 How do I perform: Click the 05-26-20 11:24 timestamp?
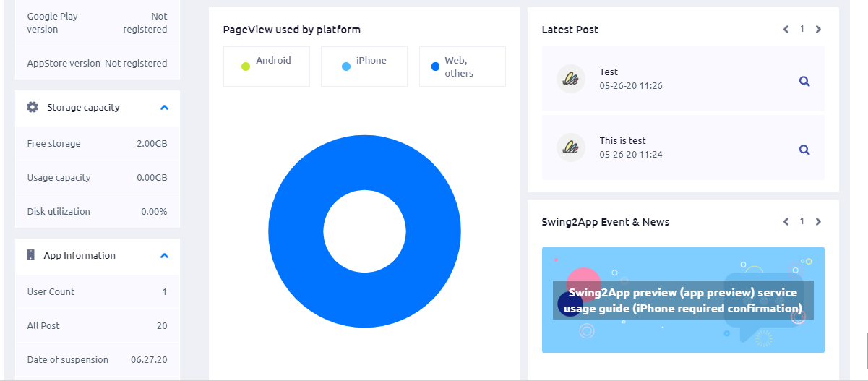631,155
